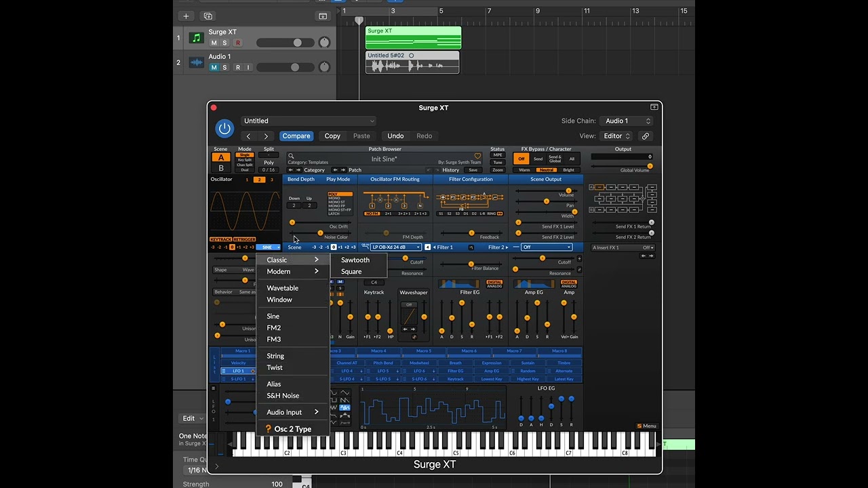This screenshot has width=868, height=488.
Task: Click the Audio 1 track pan knob
Action: pos(324,67)
